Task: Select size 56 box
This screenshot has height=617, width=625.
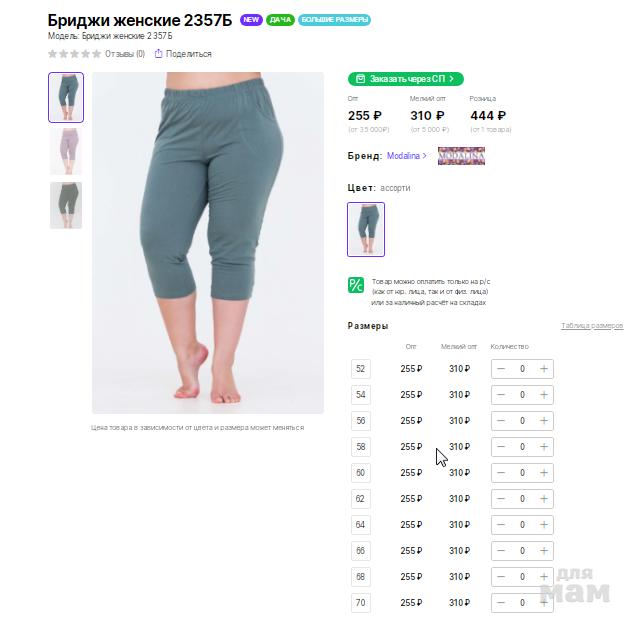Action: tap(361, 421)
